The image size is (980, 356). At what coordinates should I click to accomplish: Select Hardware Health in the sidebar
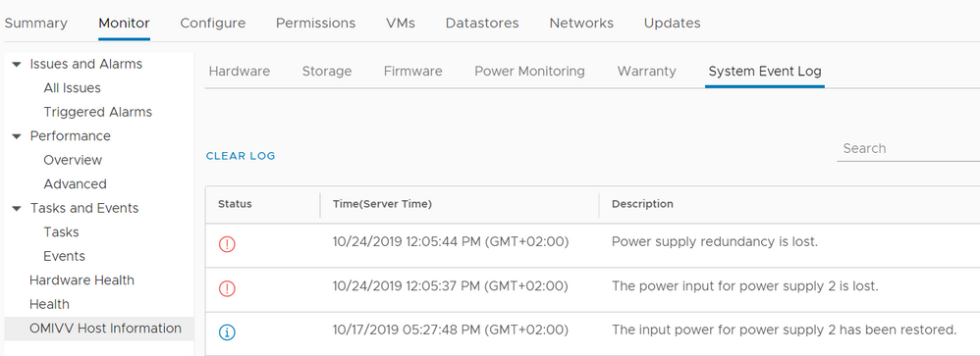(82, 280)
